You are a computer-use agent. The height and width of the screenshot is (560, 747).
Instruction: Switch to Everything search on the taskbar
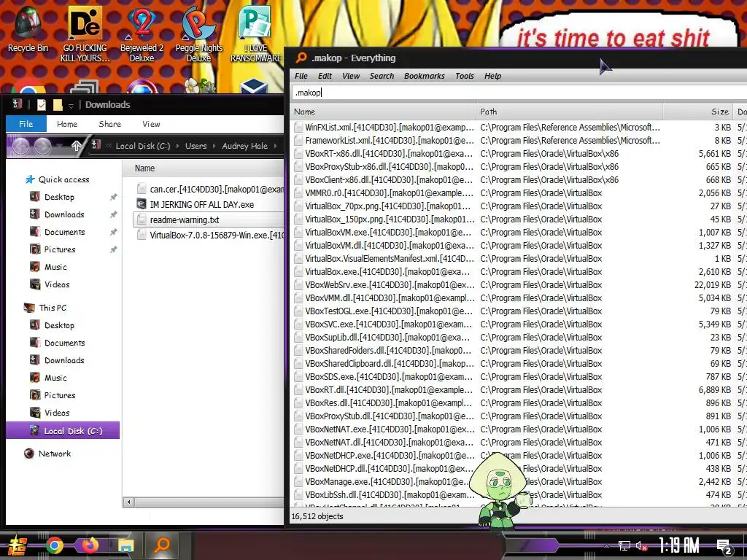click(163, 545)
